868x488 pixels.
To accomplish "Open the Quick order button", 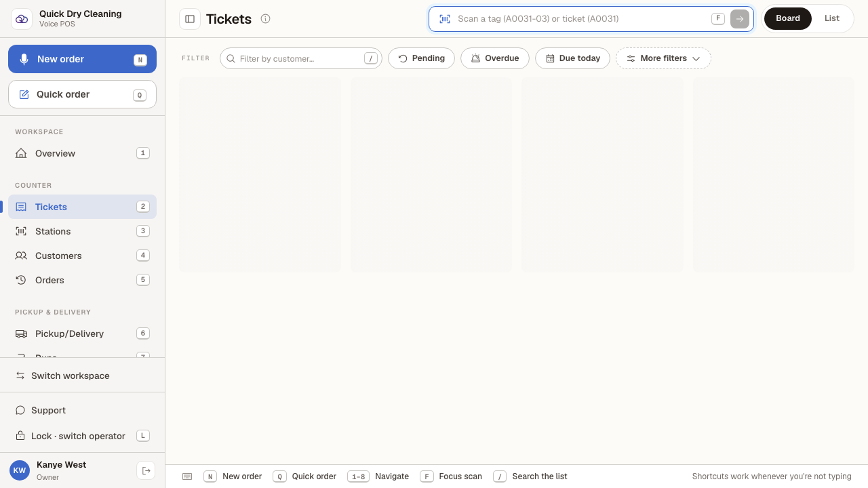I will tap(82, 94).
